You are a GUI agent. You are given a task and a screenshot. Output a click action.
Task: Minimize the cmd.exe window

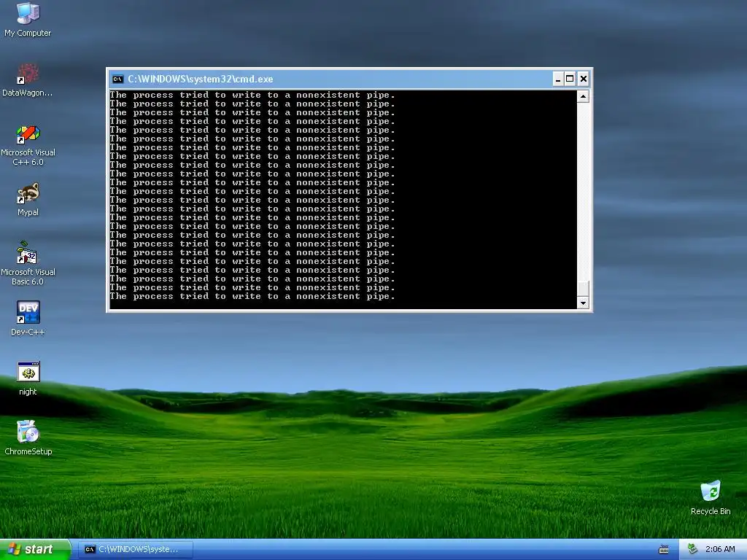(x=558, y=79)
